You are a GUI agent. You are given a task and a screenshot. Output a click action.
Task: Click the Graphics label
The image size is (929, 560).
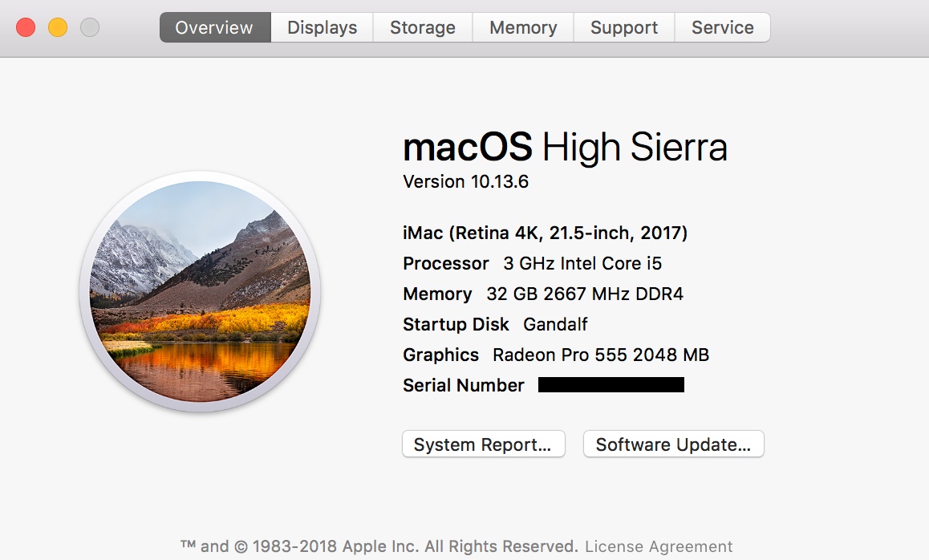click(x=440, y=355)
